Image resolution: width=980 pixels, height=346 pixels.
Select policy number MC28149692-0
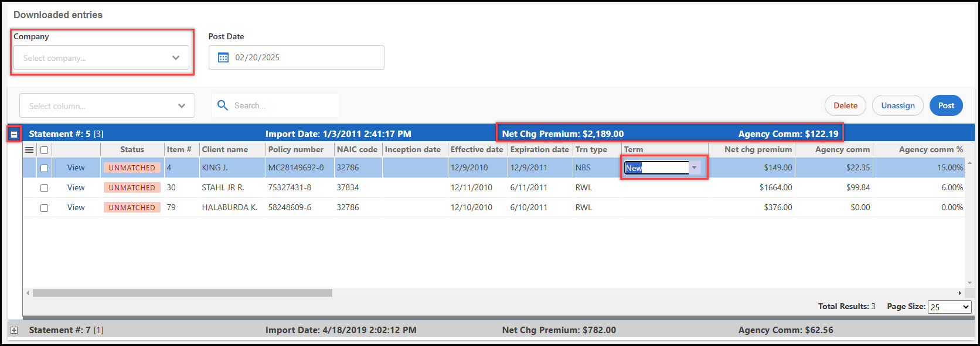pos(296,167)
